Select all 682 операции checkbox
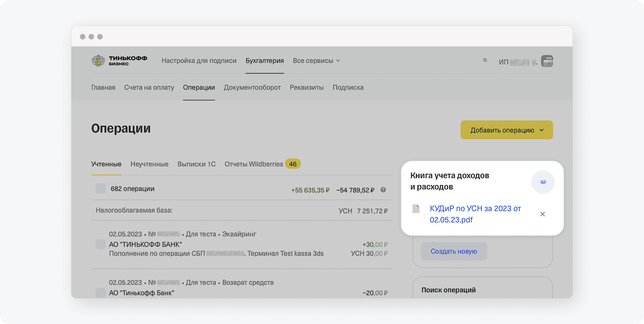Image resolution: width=644 pixels, height=324 pixels. click(100, 188)
